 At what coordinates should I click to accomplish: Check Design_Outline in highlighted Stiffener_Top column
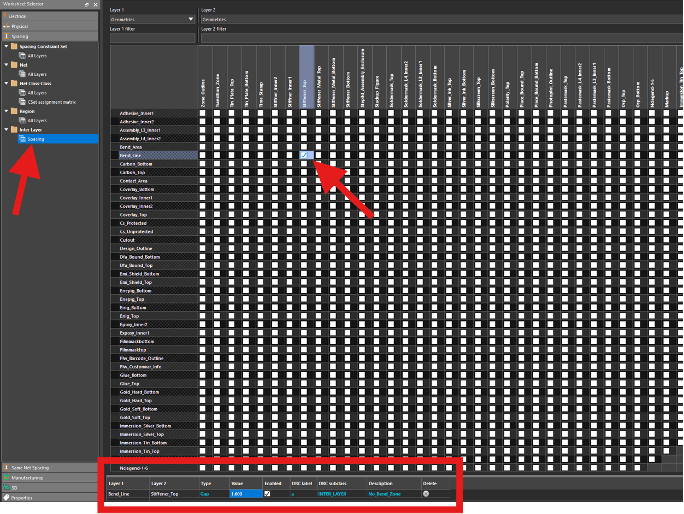[304, 248]
